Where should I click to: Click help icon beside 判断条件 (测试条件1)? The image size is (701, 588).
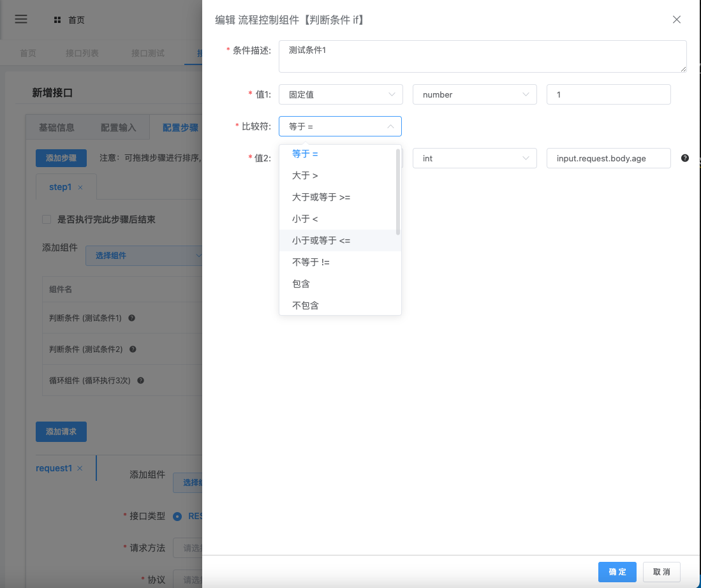131,318
